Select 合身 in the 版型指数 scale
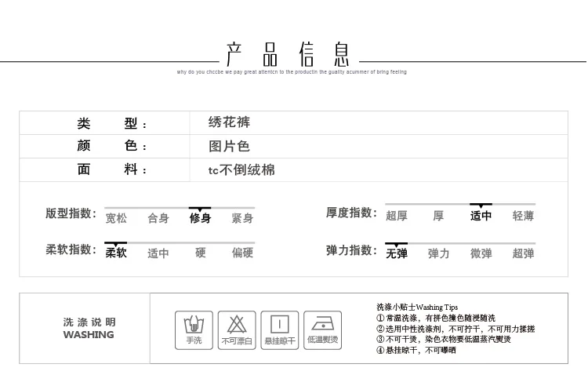The image size is (588, 386). click(x=158, y=218)
